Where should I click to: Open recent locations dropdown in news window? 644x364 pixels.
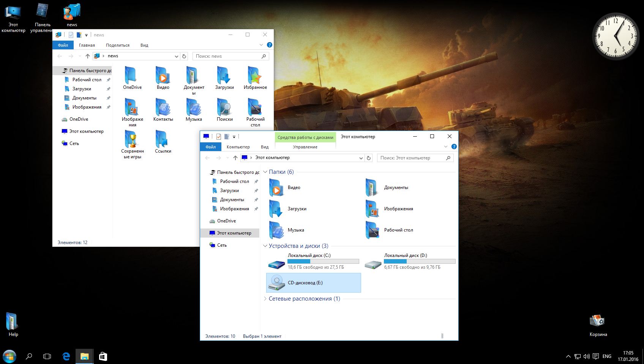point(80,56)
